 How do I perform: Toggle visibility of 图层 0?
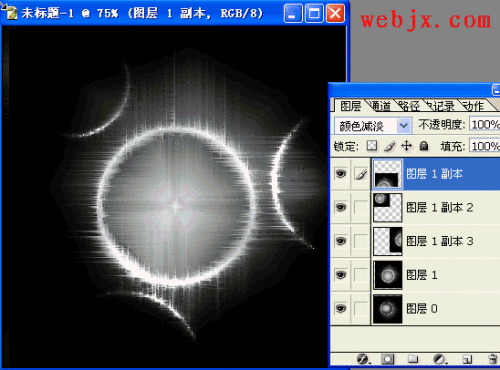point(341,308)
